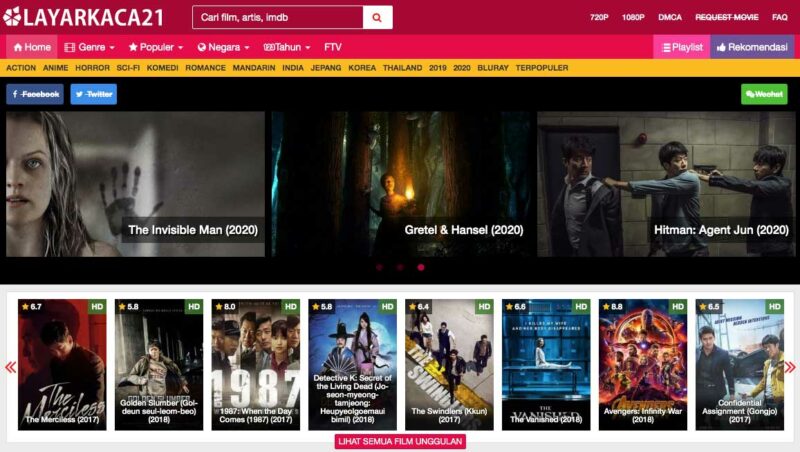The height and width of the screenshot is (452, 800).
Task: Click 'LIHAT SEMUA FILM UNGGULAN' button
Action: [401, 441]
